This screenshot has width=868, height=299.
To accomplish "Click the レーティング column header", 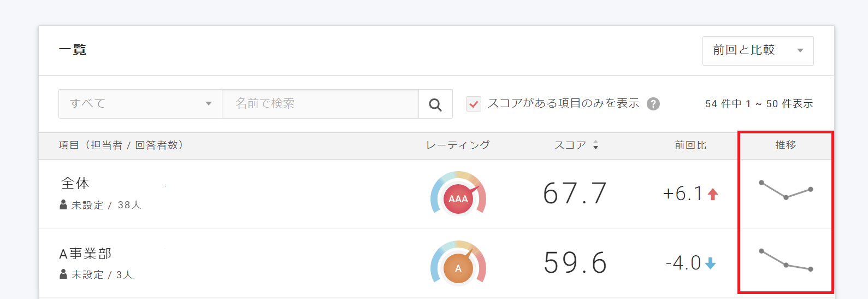I will pos(458,145).
